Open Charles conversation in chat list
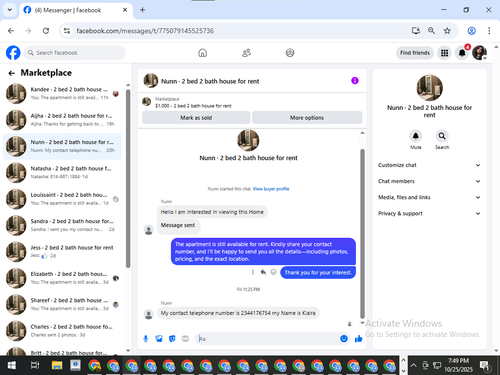Screen dimensions: 500x375 (x=62, y=330)
